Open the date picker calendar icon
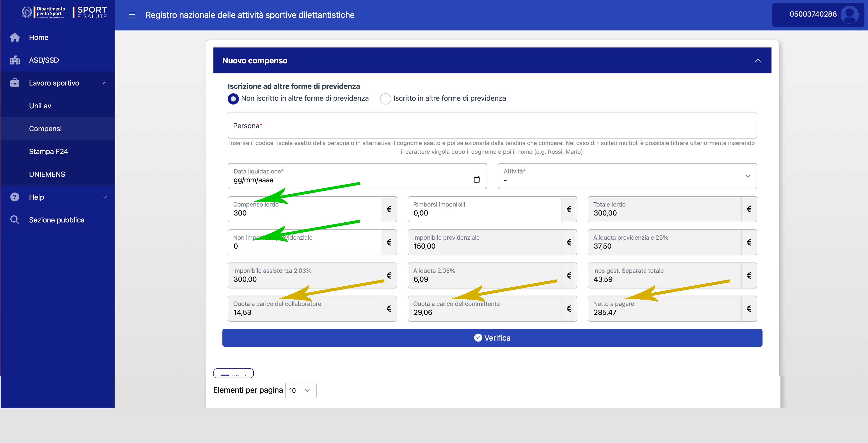 point(476,179)
